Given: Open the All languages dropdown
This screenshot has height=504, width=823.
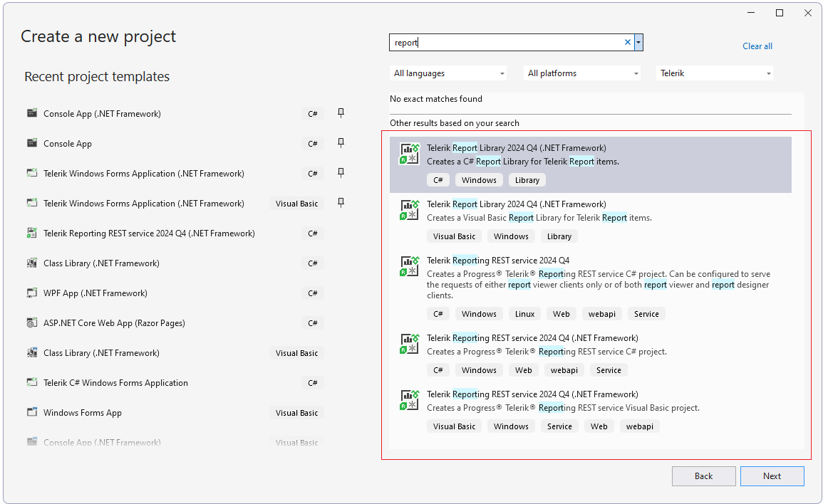Looking at the screenshot, I should [449, 73].
